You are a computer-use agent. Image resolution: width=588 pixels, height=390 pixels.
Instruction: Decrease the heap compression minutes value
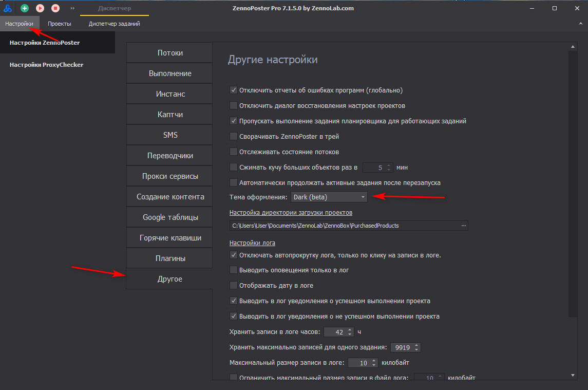[389, 170]
